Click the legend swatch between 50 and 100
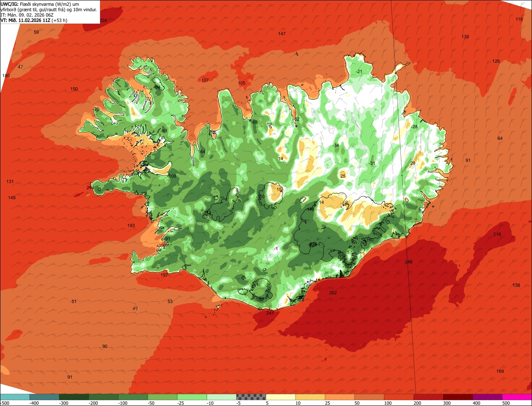The height and width of the screenshot is (406, 532). 369,397
